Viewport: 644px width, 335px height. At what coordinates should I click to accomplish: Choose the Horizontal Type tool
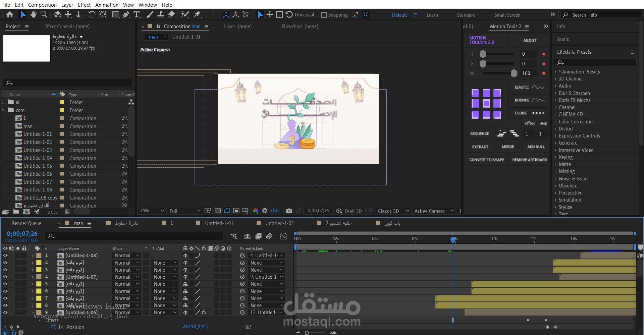(x=137, y=14)
